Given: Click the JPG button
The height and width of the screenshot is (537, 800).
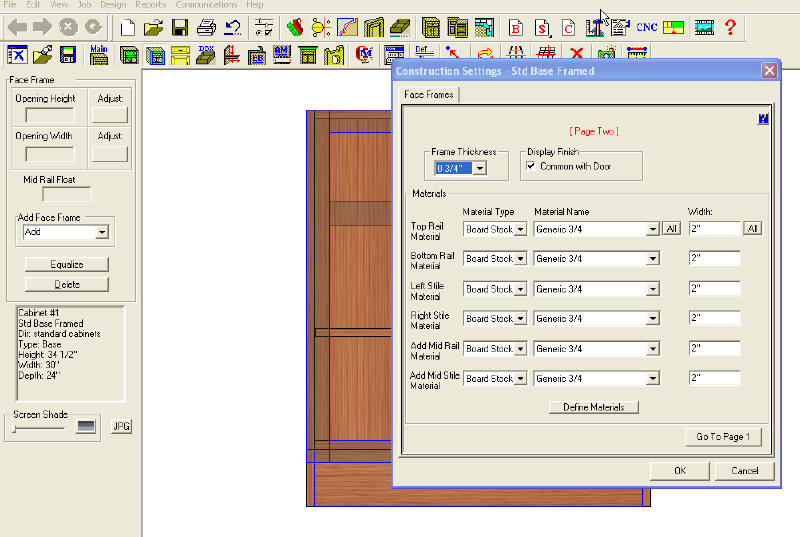Looking at the screenshot, I should [x=121, y=426].
